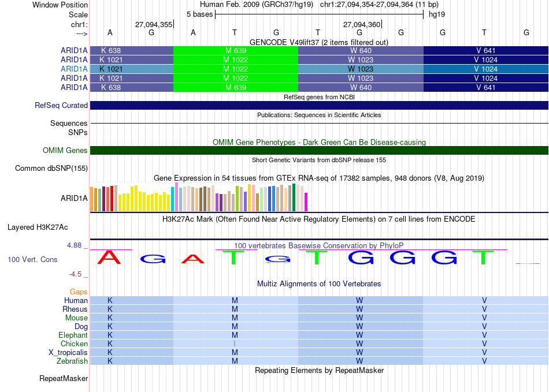This screenshot has width=549, height=392.
Task: Click the magenta last bar in GTEx chart
Action: pos(306,202)
